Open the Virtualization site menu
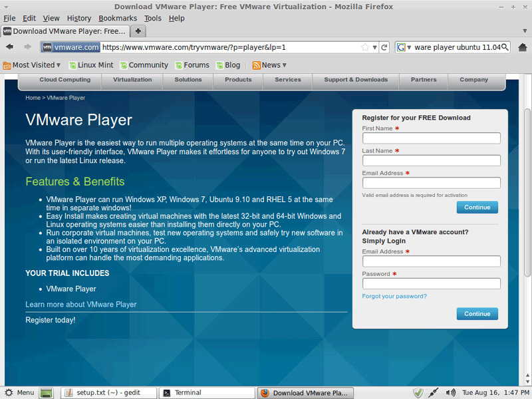Image resolution: width=532 pixels, height=399 pixels. coord(132,80)
